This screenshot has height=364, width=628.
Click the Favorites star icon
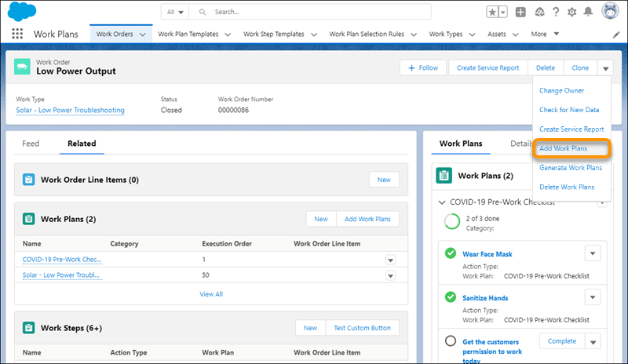[492, 12]
